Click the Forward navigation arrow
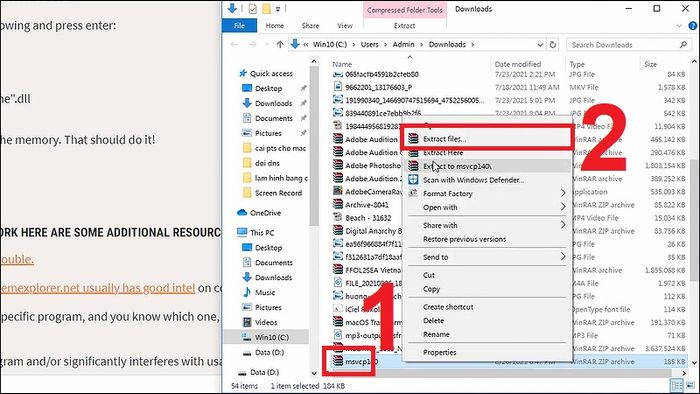 tap(252, 44)
